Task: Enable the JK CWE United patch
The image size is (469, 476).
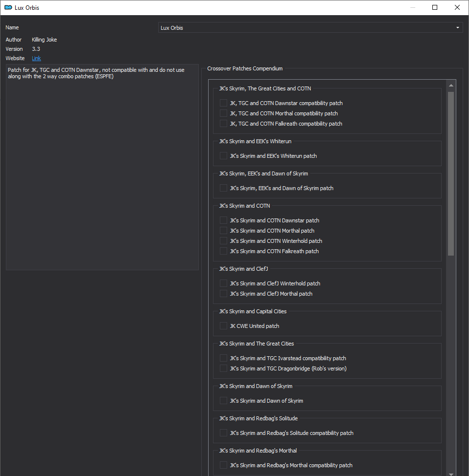Action: click(223, 326)
